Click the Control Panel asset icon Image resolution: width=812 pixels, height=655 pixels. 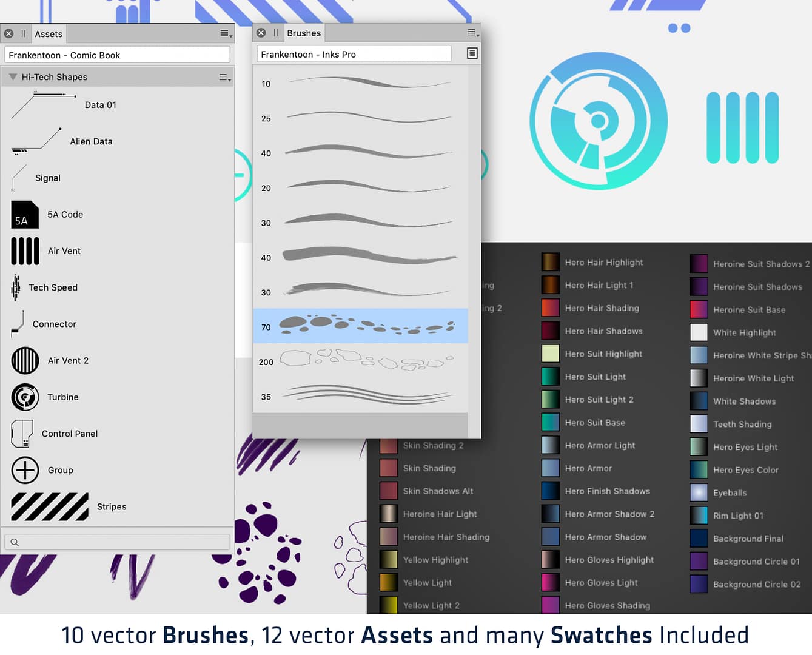pyautogui.click(x=22, y=433)
